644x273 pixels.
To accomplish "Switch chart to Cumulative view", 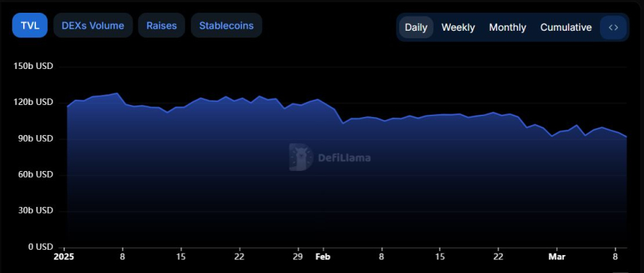I will [x=566, y=28].
